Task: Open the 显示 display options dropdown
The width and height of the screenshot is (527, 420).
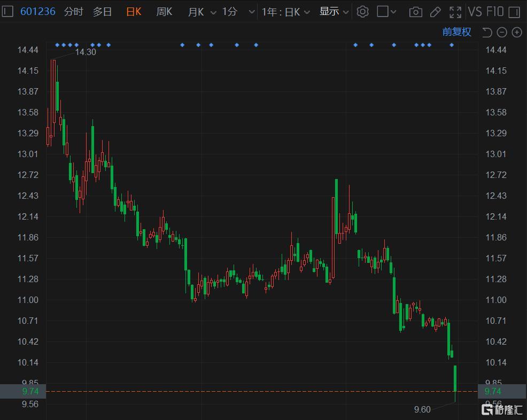Action: [x=334, y=12]
